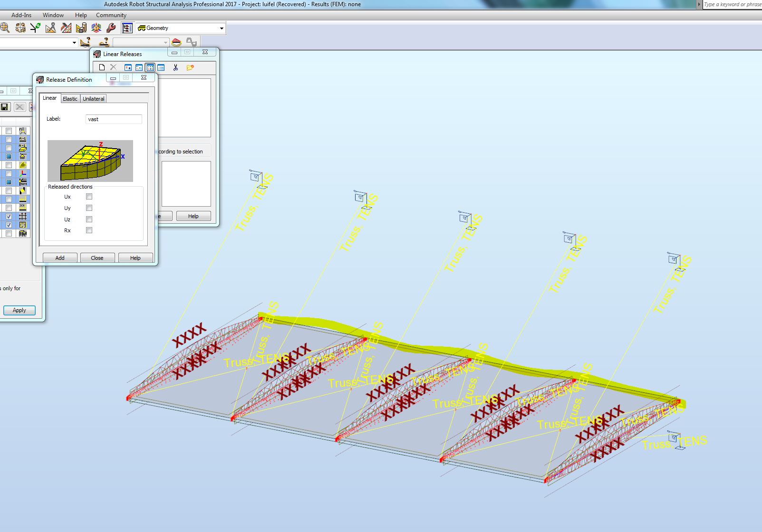
Task: Click inside the Label field showing vast
Action: [x=113, y=119]
